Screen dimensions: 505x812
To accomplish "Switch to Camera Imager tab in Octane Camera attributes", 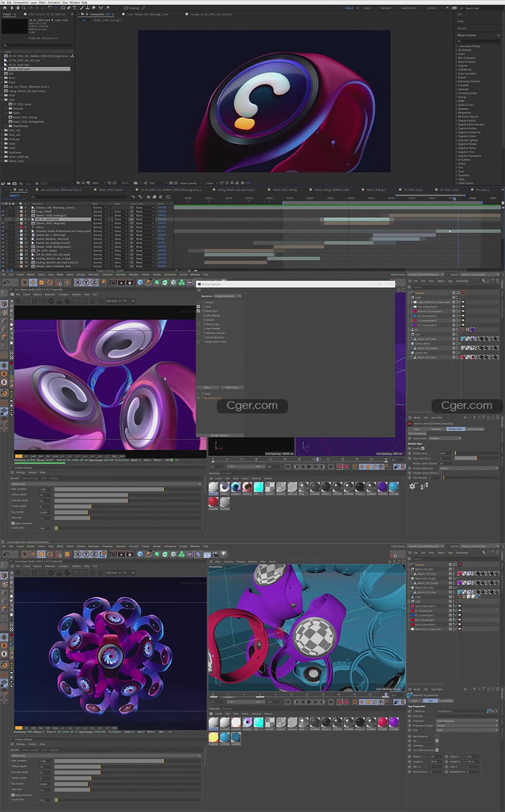I will coord(475,429).
